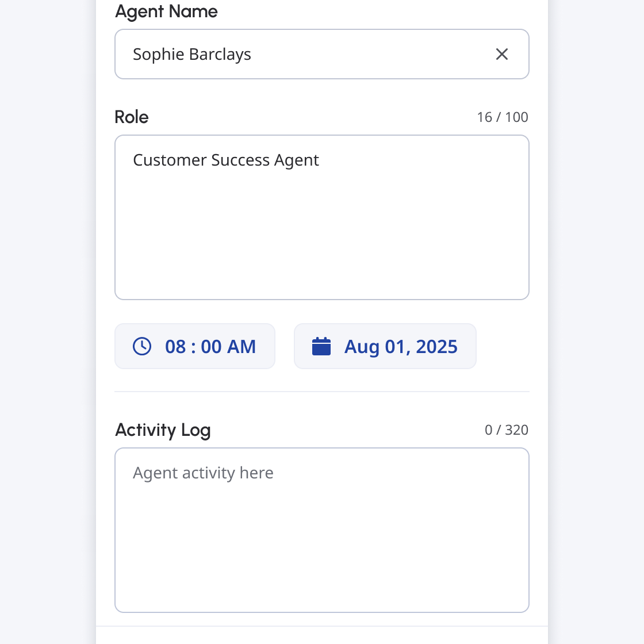Select the AM indicator in the time button
This screenshot has height=644, width=644.
[241, 347]
